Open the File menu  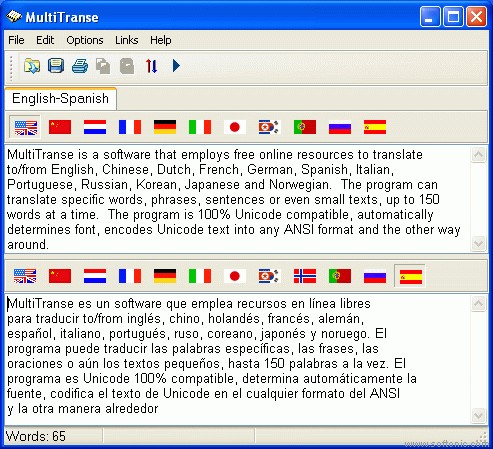tap(16, 40)
